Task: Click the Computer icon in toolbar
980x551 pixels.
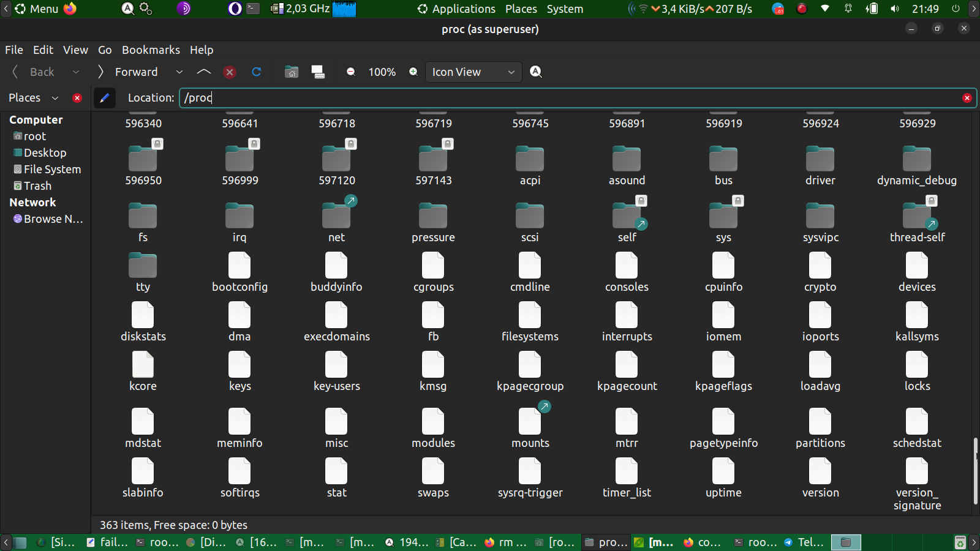Action: click(318, 72)
